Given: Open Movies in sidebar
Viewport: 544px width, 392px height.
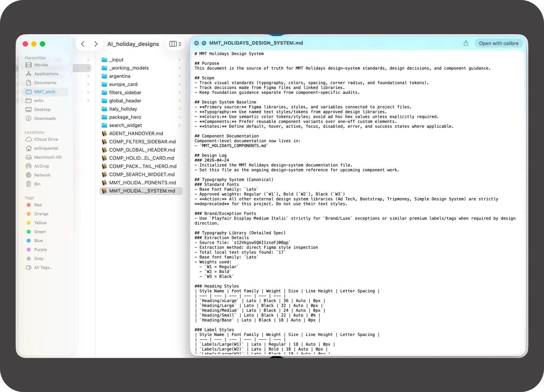Looking at the screenshot, I should pos(46,65).
